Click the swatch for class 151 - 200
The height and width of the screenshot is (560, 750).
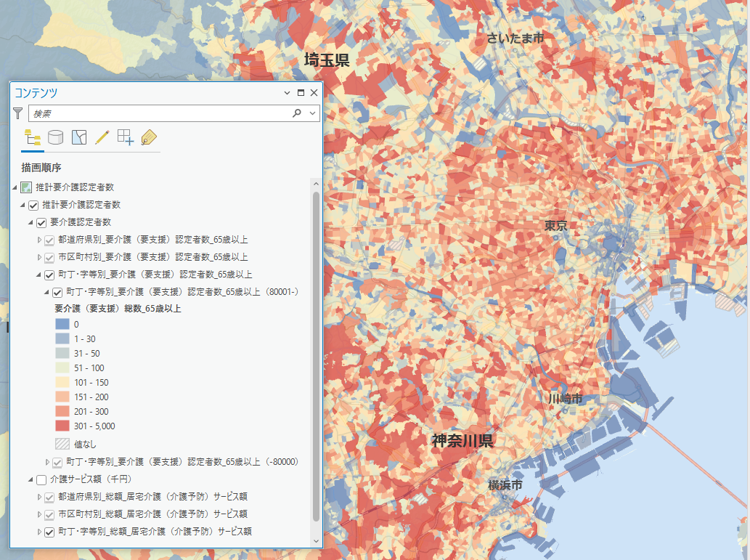[x=62, y=397]
